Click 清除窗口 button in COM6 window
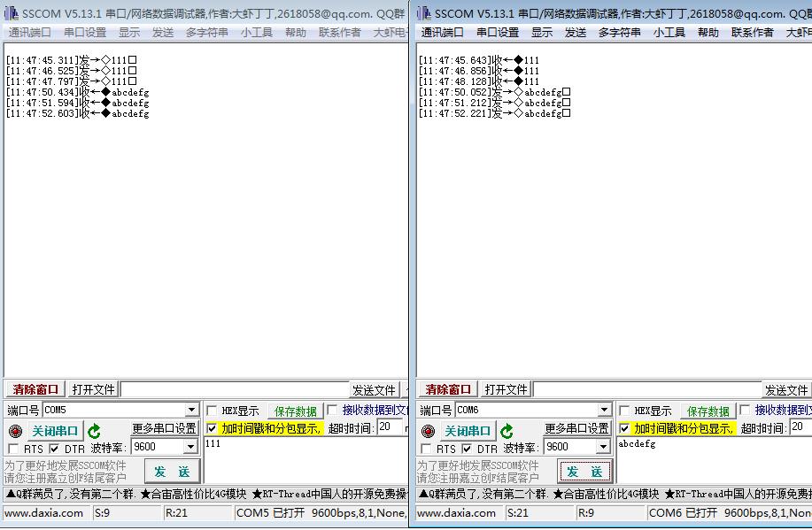812x530 pixels. click(448, 389)
